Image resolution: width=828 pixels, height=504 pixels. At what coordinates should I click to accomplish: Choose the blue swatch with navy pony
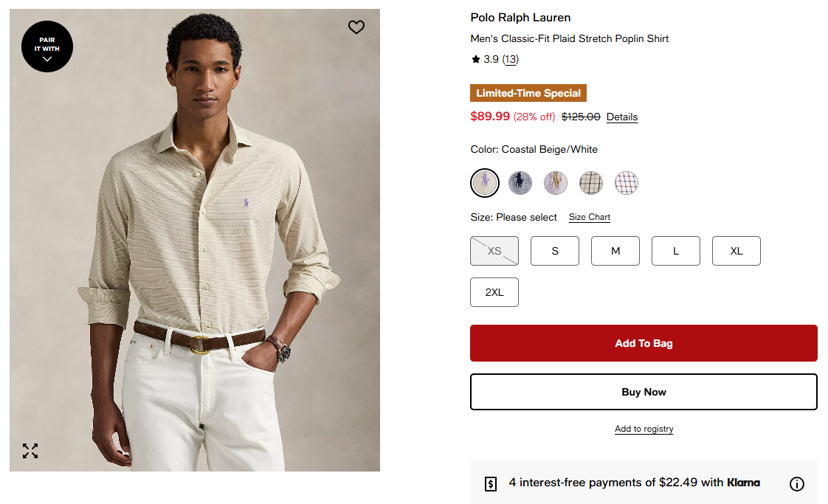coord(520,182)
